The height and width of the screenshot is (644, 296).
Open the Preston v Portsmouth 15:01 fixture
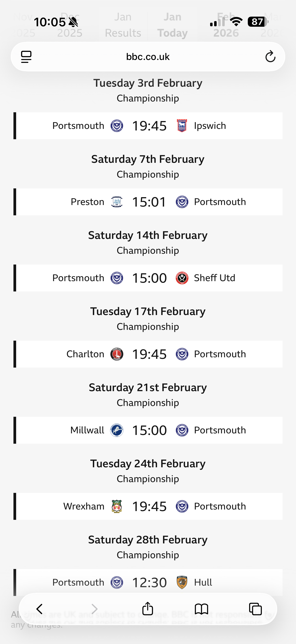149,202
